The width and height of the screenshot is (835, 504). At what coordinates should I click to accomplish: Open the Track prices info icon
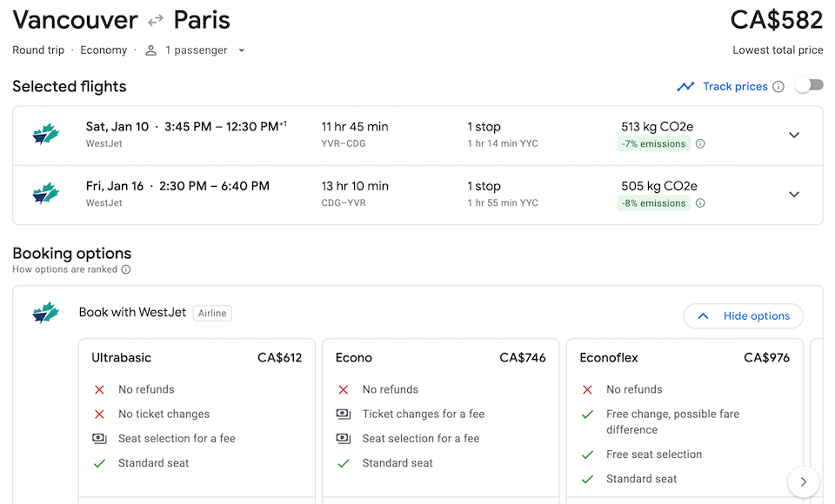tap(778, 87)
